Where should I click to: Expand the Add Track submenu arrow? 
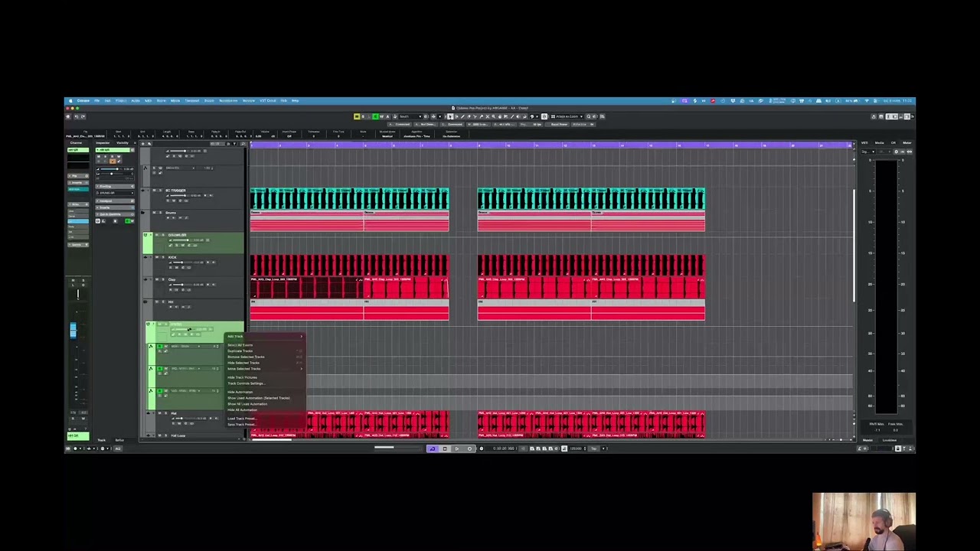click(x=301, y=337)
